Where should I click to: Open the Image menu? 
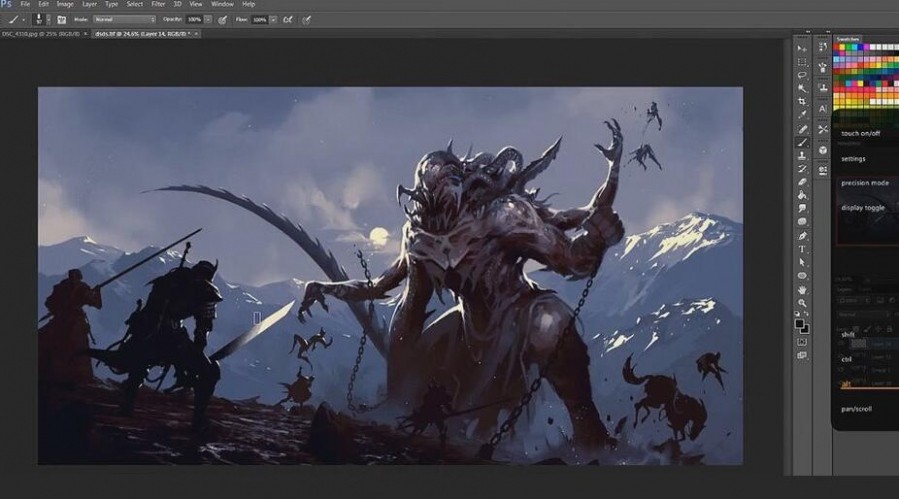(65, 4)
